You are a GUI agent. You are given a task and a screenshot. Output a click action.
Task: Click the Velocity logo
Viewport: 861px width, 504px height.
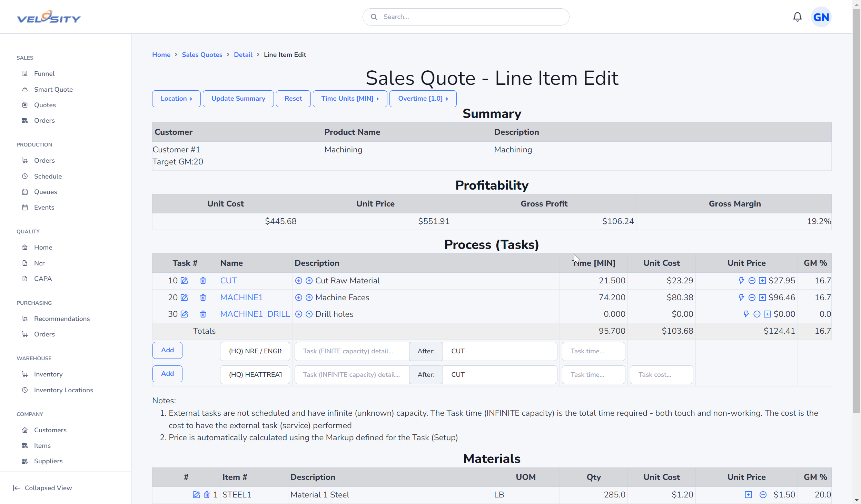coord(49,17)
